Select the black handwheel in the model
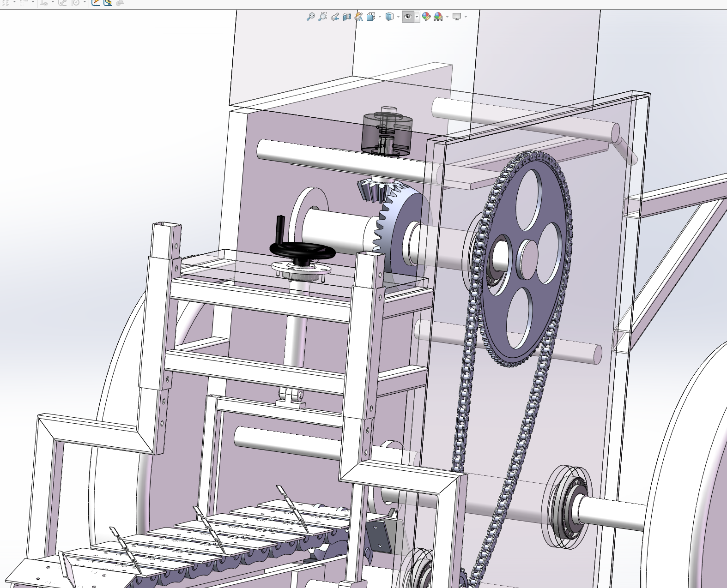 click(303, 250)
